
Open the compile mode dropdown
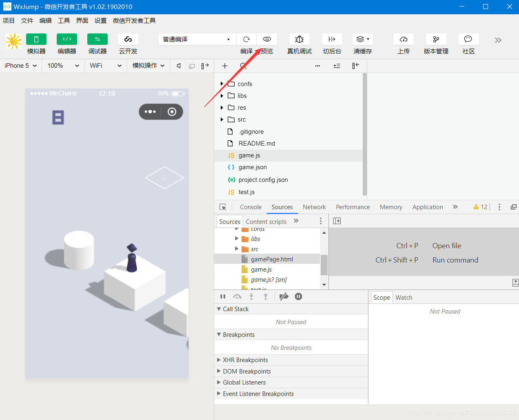pos(197,39)
